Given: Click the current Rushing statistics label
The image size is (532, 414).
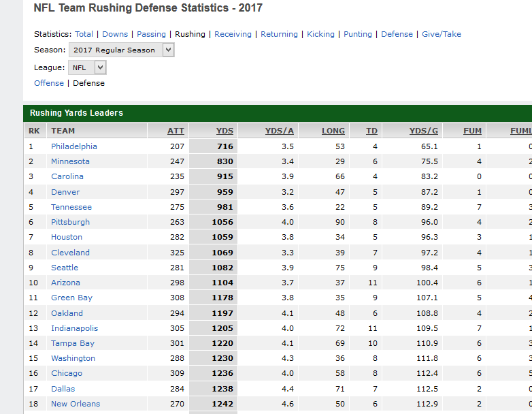Looking at the screenshot, I should [x=190, y=34].
